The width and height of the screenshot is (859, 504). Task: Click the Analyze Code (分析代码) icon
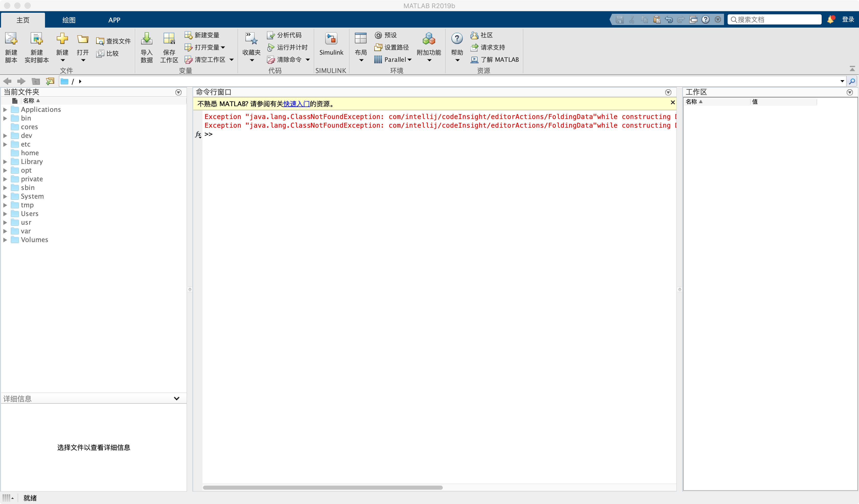click(271, 35)
